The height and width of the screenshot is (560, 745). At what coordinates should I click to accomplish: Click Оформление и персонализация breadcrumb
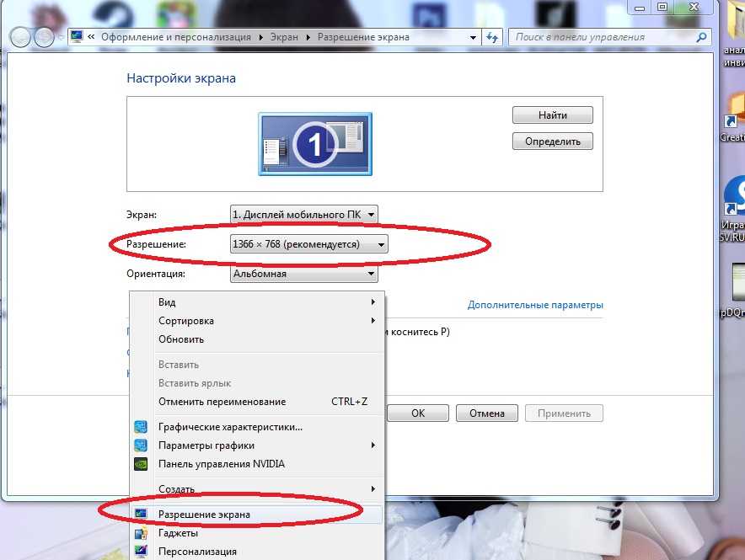tap(176, 37)
